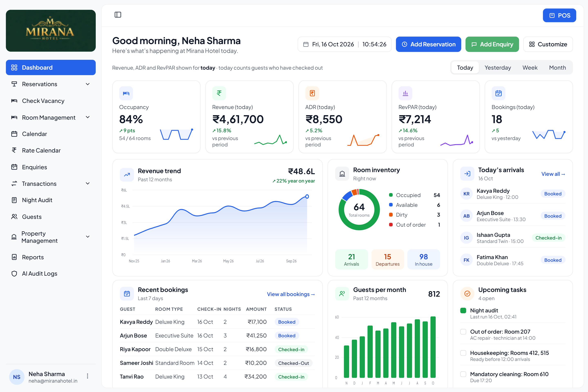Viewport: 588px width, 392px height.
Task: Click the Today's arrivals sign-in icon
Action: pyautogui.click(x=467, y=174)
